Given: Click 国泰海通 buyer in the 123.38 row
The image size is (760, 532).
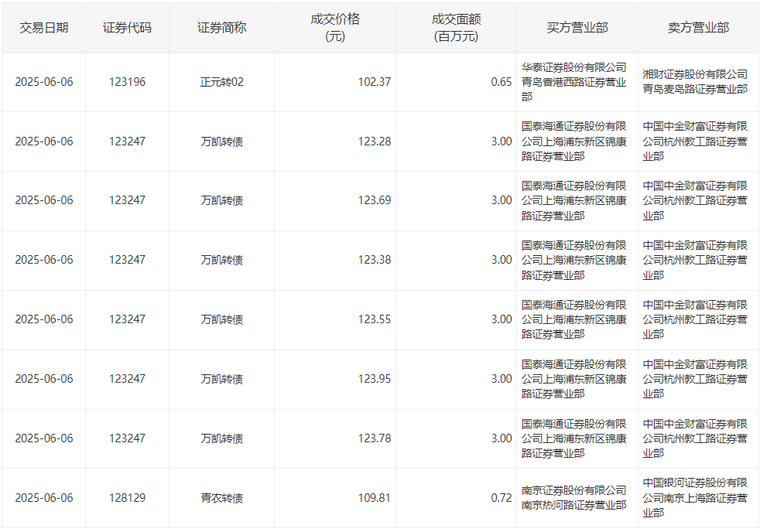Looking at the screenshot, I should click(574, 260).
